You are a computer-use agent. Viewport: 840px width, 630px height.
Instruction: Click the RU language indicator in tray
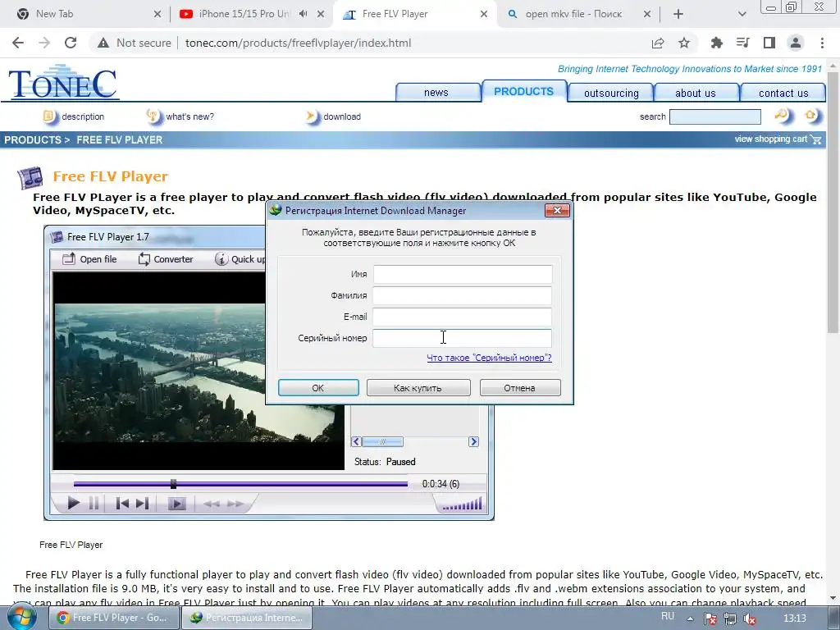coord(668,616)
